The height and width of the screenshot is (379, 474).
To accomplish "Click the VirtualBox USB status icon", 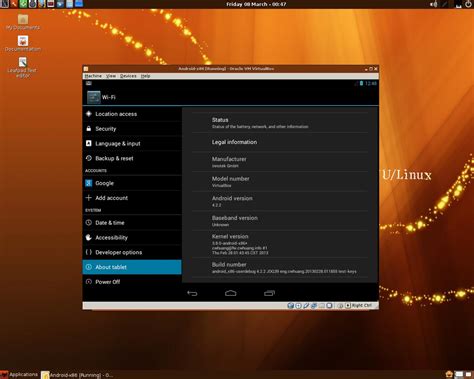I will (306, 305).
